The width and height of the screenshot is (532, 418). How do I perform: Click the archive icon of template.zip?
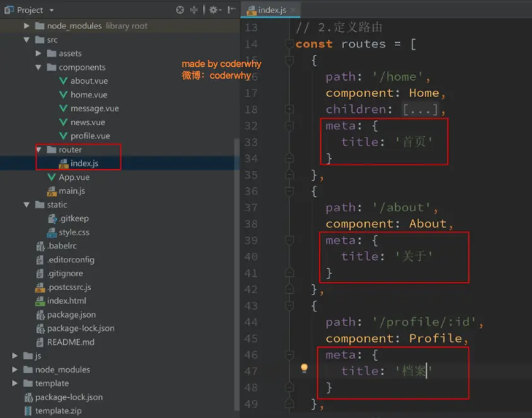[x=28, y=411]
